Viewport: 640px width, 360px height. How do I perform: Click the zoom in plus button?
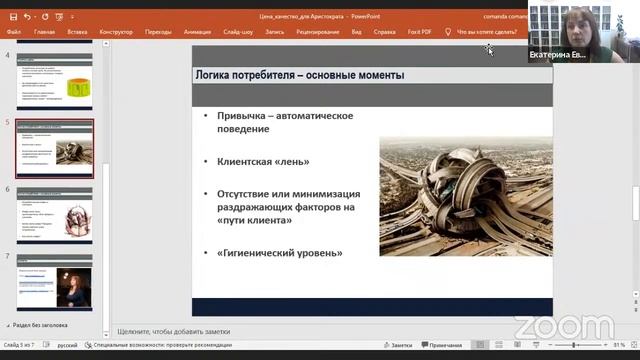tap(606, 345)
